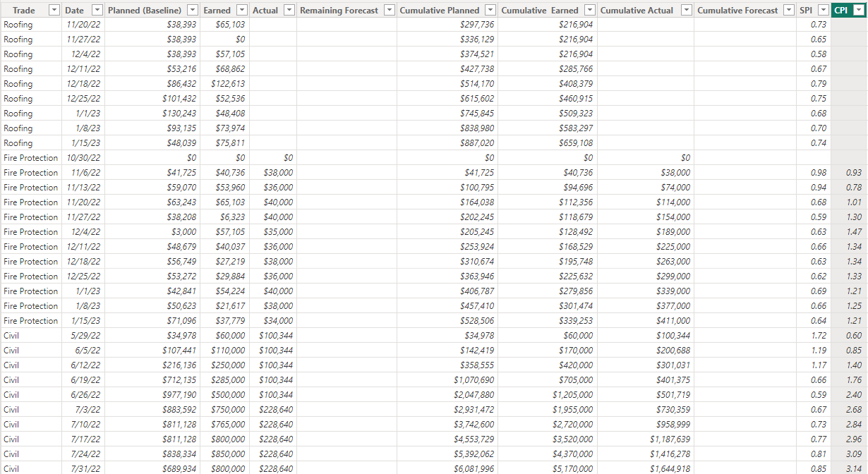Click the Earned value $29,884
The image size is (868, 474).
(x=231, y=276)
